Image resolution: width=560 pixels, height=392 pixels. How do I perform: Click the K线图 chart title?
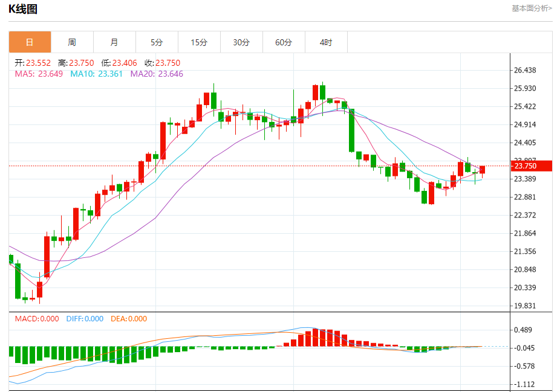pos(23,9)
